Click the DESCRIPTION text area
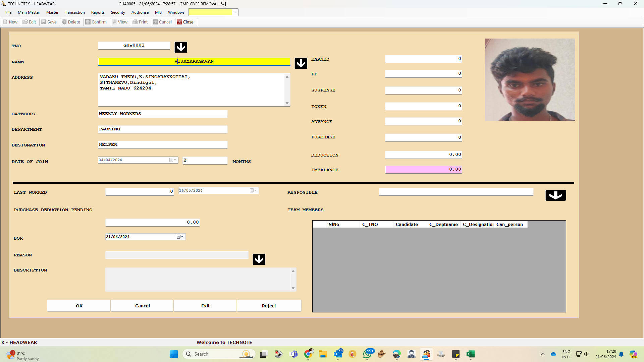The height and width of the screenshot is (362, 644). click(198, 279)
